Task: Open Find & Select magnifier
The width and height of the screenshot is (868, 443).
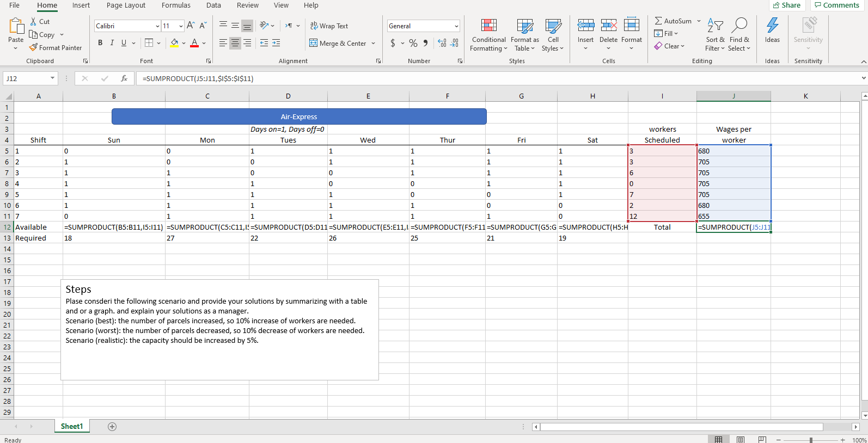Action: 739,35
